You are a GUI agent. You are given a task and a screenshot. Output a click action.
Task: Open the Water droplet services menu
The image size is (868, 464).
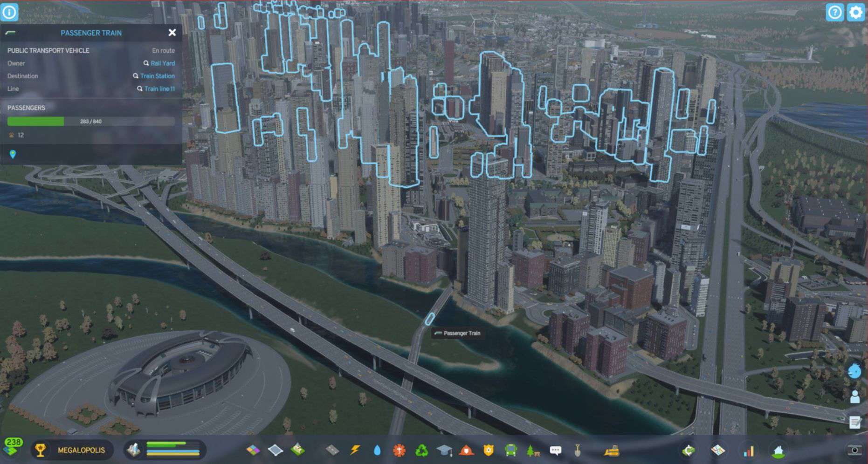pyautogui.click(x=377, y=450)
